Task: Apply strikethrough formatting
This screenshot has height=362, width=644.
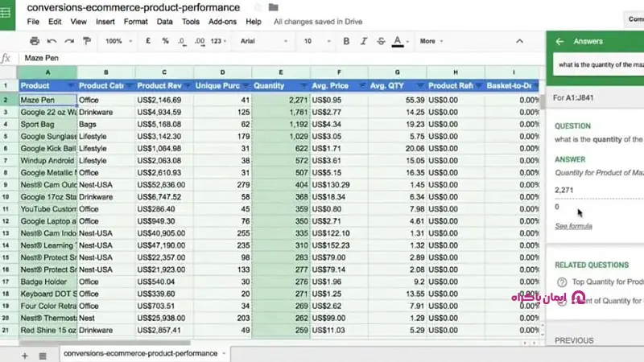Action: click(380, 41)
